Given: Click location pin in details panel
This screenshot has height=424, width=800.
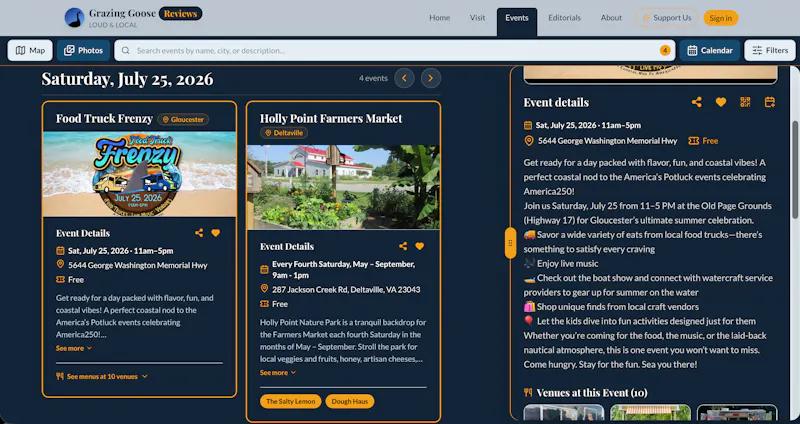Looking at the screenshot, I should [x=529, y=141].
